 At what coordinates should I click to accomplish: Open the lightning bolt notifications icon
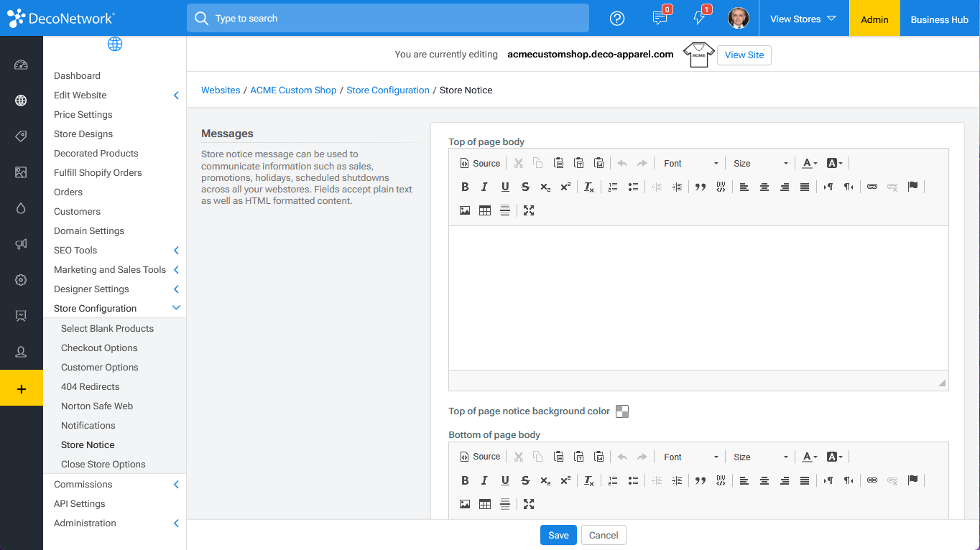[699, 19]
